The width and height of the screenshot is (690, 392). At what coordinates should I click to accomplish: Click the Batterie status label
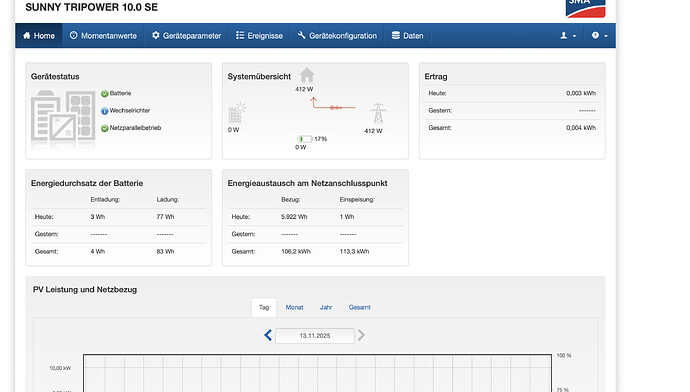[121, 93]
